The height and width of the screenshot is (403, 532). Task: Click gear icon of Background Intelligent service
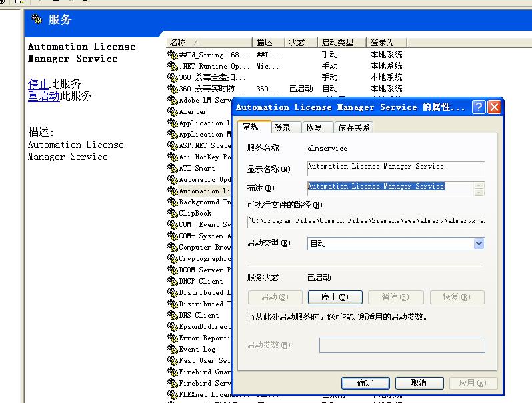tap(173, 202)
